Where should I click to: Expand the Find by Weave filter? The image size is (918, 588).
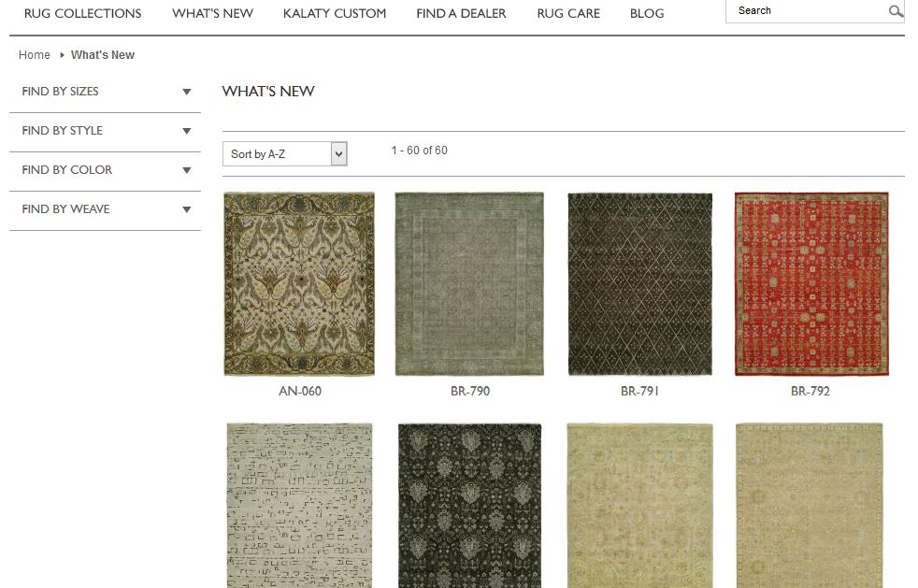point(106,209)
